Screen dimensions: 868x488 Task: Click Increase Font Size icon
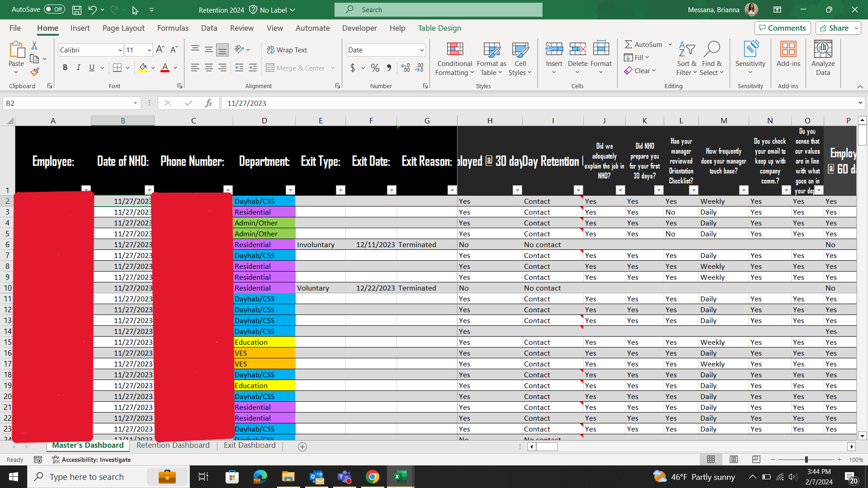(x=160, y=50)
